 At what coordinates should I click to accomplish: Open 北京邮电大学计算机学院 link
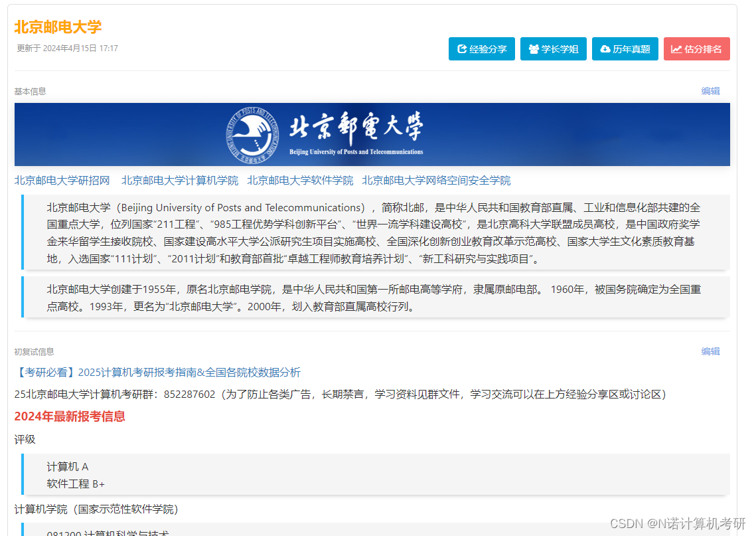point(179,181)
